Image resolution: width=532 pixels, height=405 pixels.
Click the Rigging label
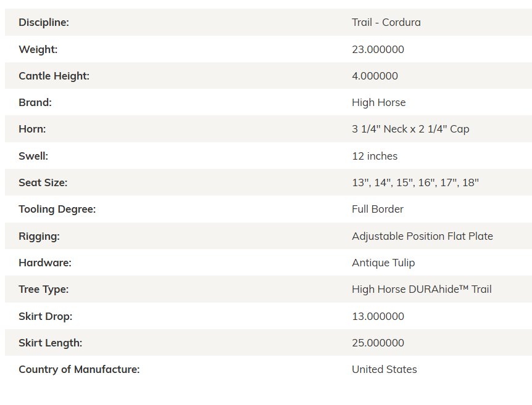click(x=39, y=236)
